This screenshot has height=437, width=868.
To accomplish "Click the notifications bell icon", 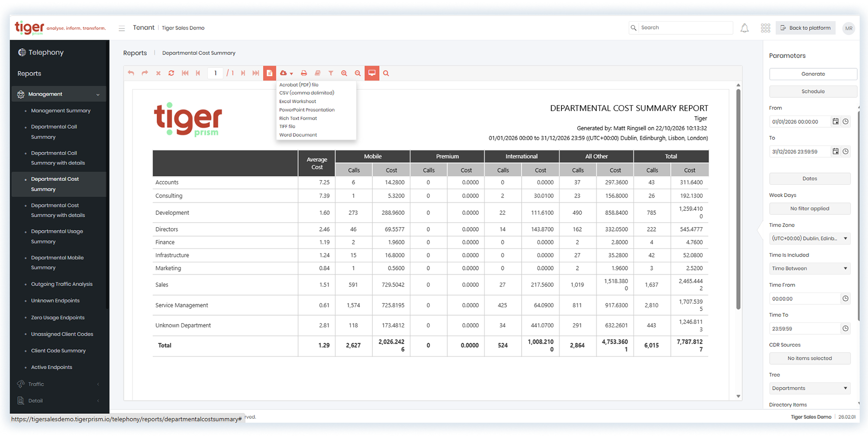I will [x=745, y=28].
